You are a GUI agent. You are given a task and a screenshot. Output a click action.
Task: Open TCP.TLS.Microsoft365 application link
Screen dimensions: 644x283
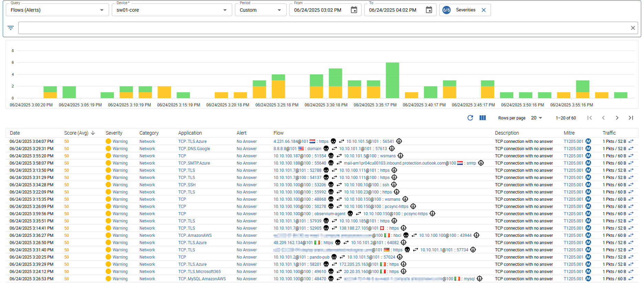tap(200, 272)
